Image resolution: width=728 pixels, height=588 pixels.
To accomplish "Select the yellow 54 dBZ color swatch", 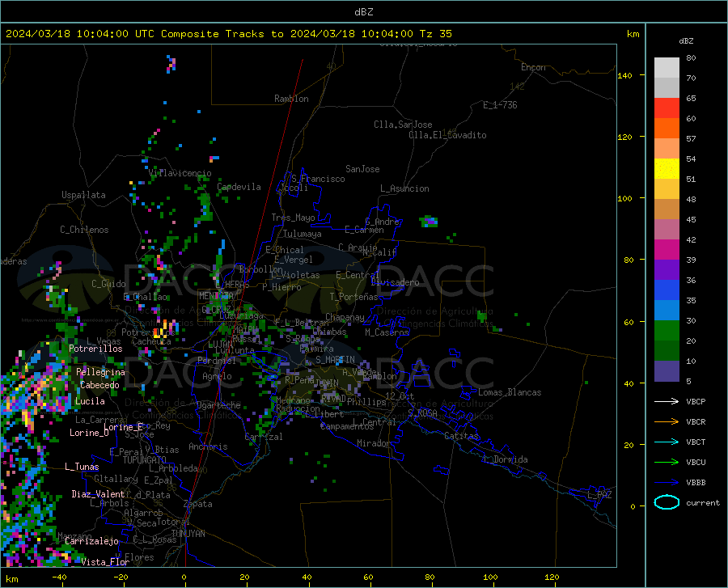I will (667, 169).
